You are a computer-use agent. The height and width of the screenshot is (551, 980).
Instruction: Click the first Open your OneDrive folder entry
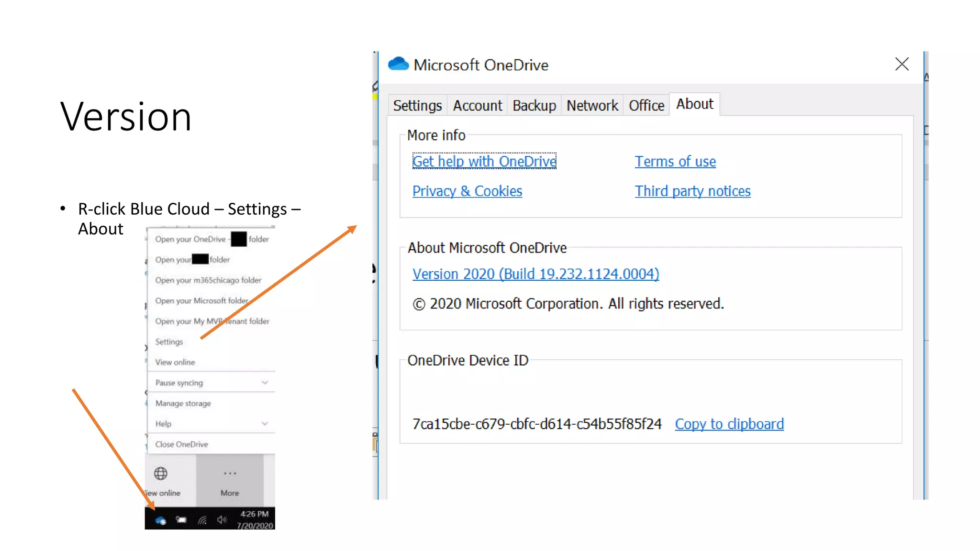(x=212, y=239)
